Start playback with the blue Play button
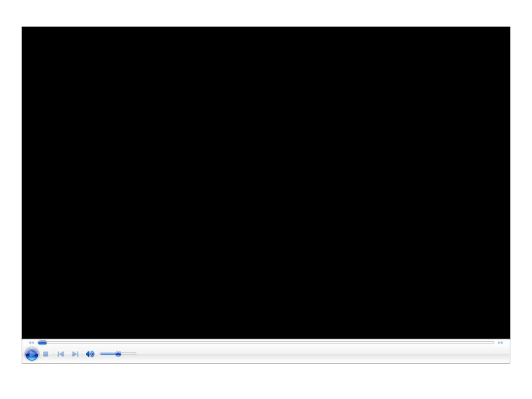532x399 pixels. point(32,354)
